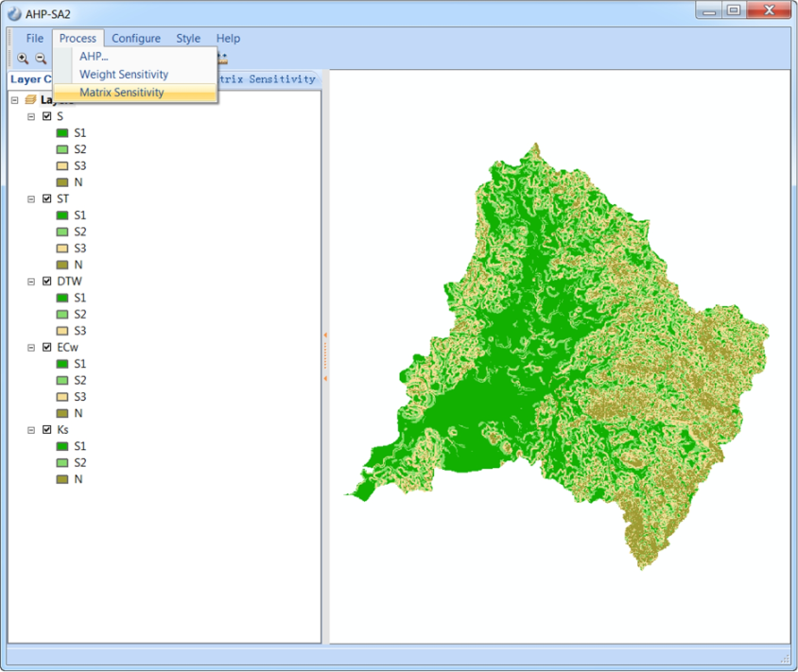Click the N olive swatch under Ks layer
798x672 pixels.
coord(62,479)
